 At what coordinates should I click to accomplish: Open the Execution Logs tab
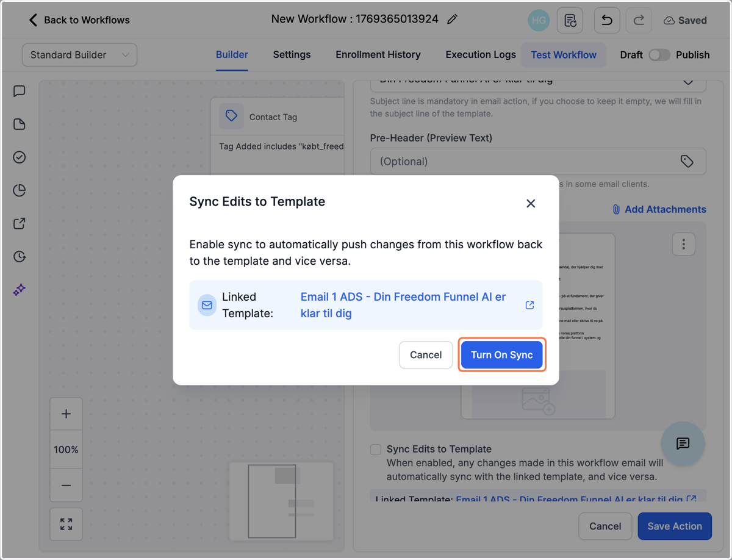[x=481, y=55]
